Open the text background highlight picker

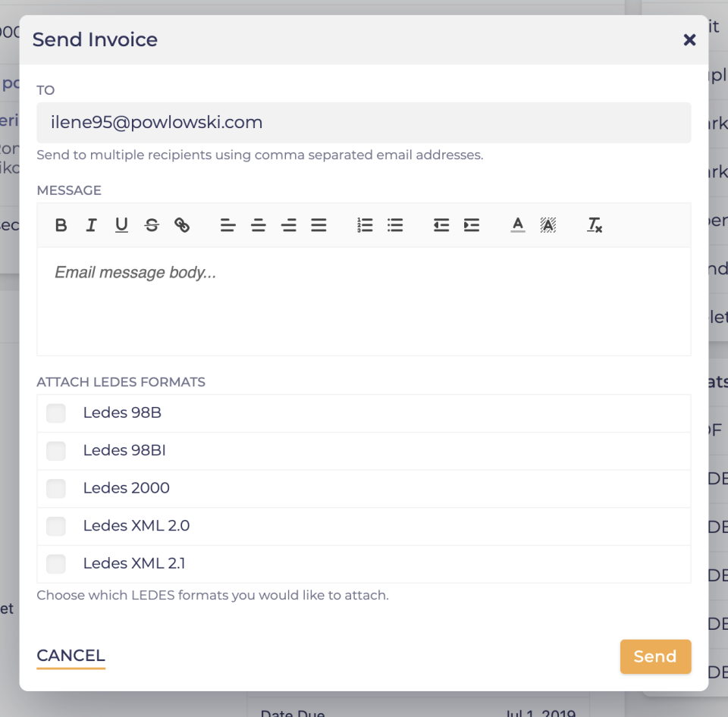tap(548, 225)
